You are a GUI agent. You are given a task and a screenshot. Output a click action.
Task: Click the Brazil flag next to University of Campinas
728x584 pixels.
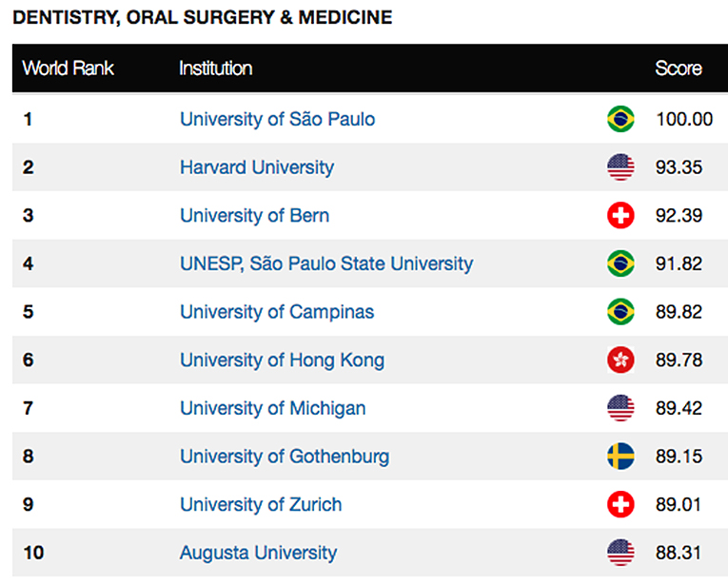(x=620, y=311)
